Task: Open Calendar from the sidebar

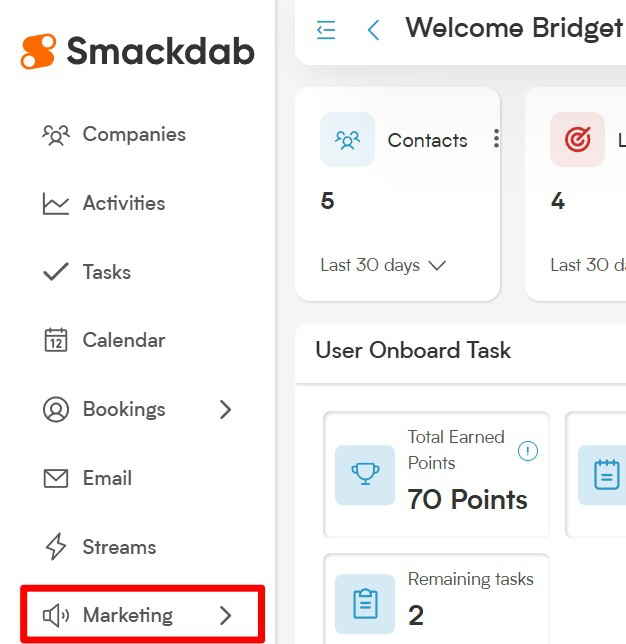Action: click(104, 340)
